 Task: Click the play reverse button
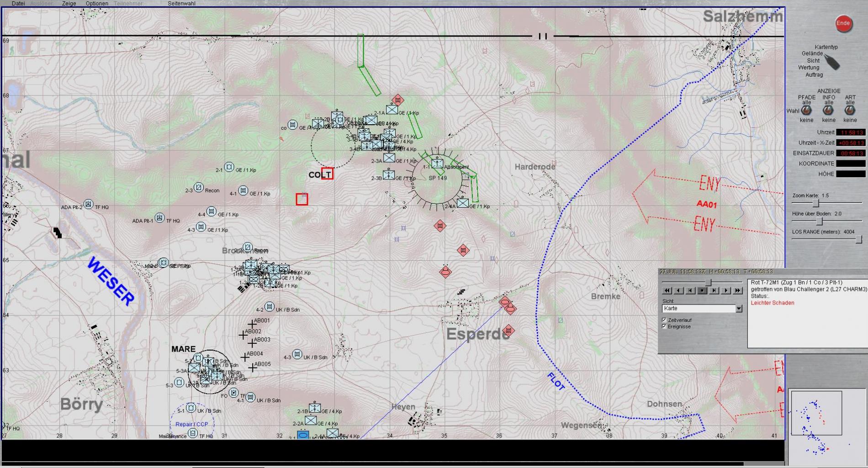pos(679,290)
